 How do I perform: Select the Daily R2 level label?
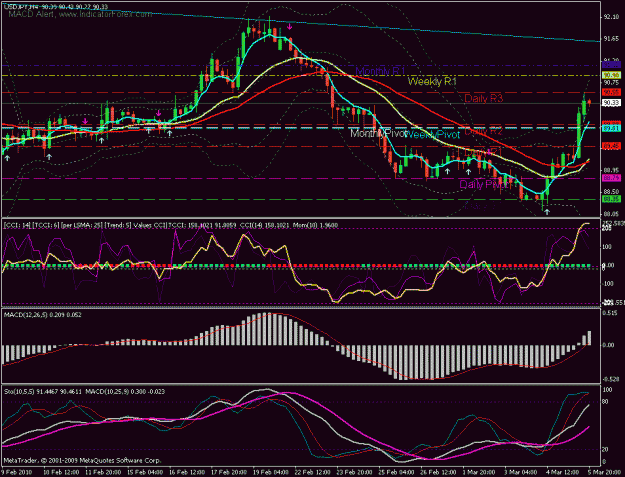click(483, 131)
